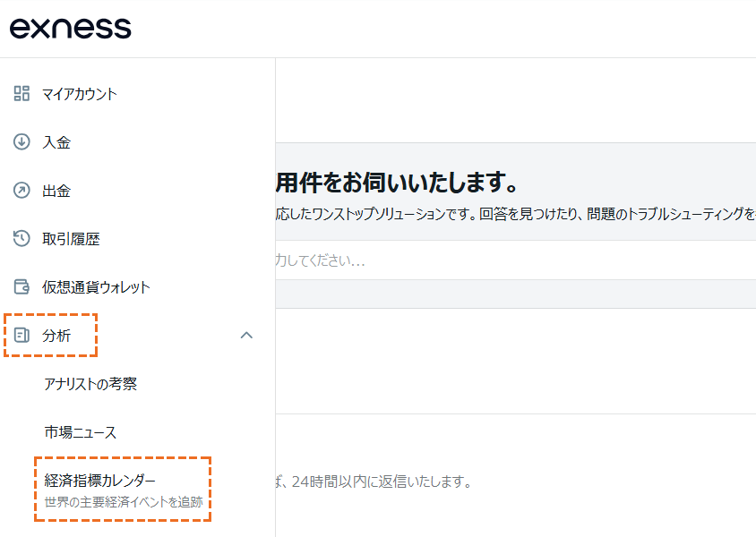Click the ワンストップソリューション description line

[x=515, y=214]
